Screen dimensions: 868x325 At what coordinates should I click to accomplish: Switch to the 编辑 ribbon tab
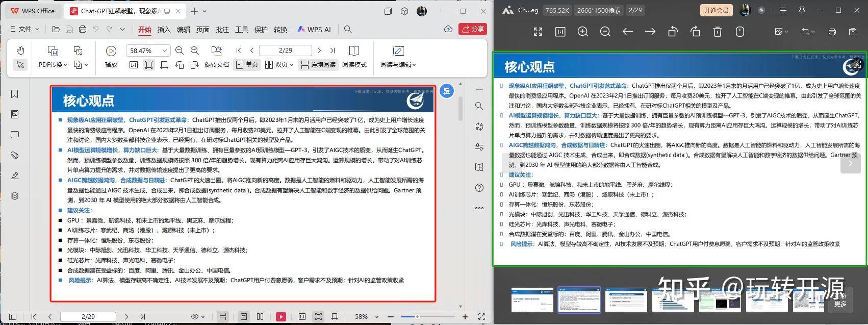point(184,30)
